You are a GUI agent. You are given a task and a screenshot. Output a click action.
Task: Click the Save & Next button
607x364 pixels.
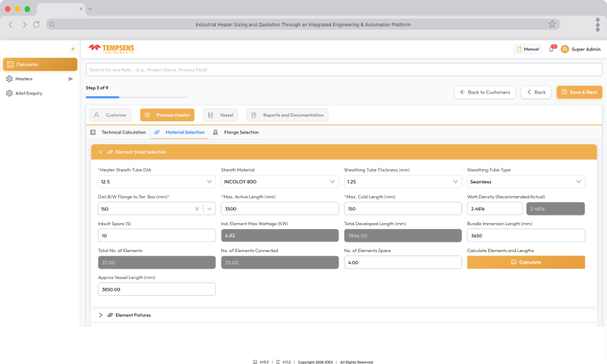point(579,92)
